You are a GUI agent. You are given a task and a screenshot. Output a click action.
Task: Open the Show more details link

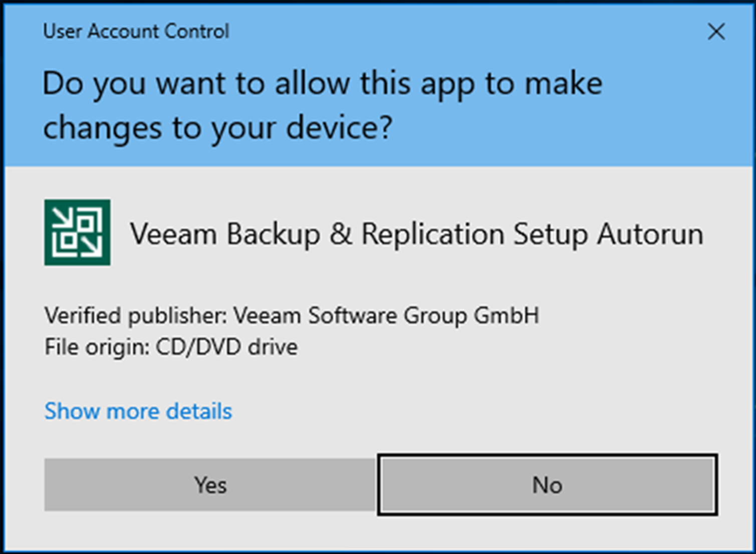[138, 411]
